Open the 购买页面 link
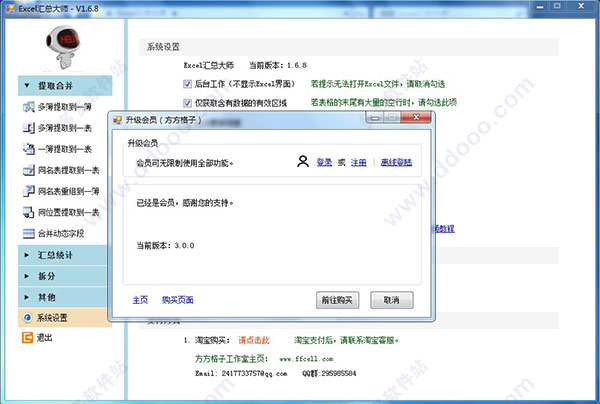600x404 pixels. (x=178, y=300)
